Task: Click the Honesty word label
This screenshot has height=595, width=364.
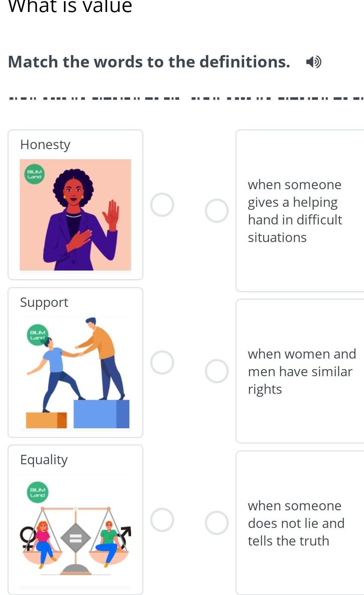Action: [45, 145]
